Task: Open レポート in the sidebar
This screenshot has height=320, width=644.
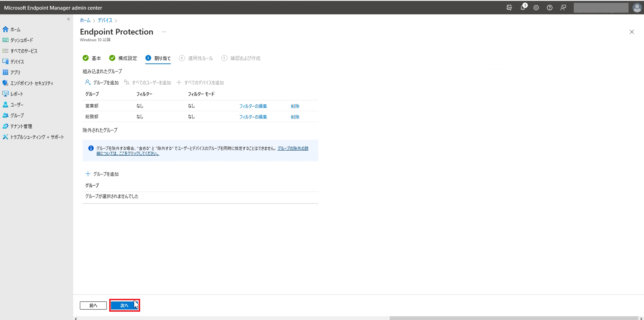Action: click(x=13, y=94)
